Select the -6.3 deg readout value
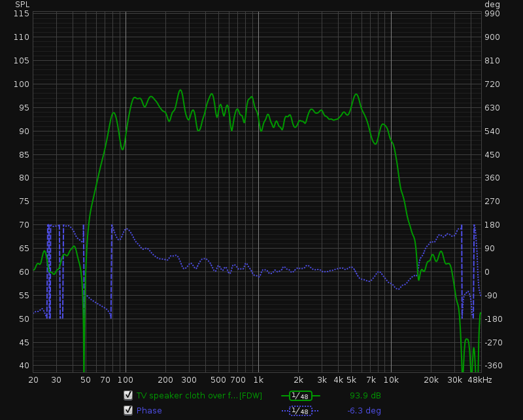This screenshot has height=420, width=523. pos(364,411)
